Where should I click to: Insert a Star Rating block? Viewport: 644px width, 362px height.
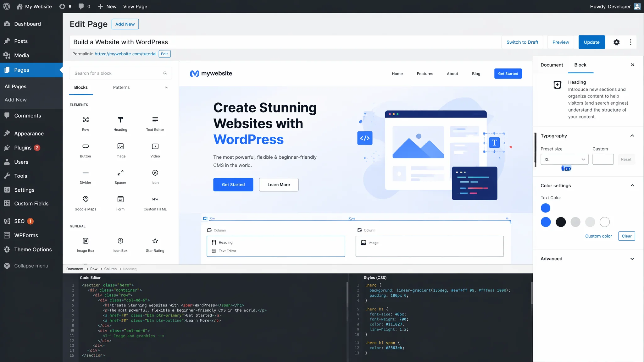155,244
